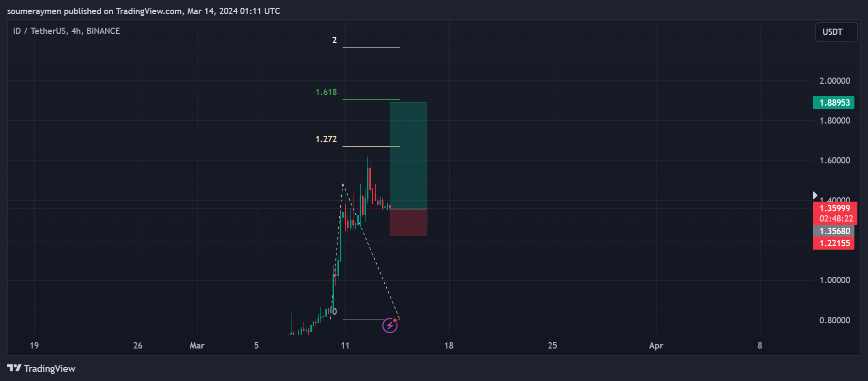The width and height of the screenshot is (868, 381).
Task: Select the green 1.88953 target price label
Action: [834, 103]
